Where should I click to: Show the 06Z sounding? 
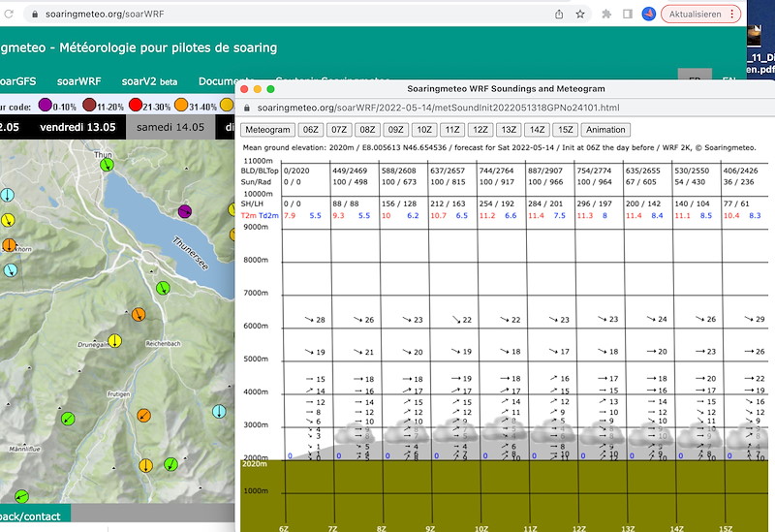point(310,130)
